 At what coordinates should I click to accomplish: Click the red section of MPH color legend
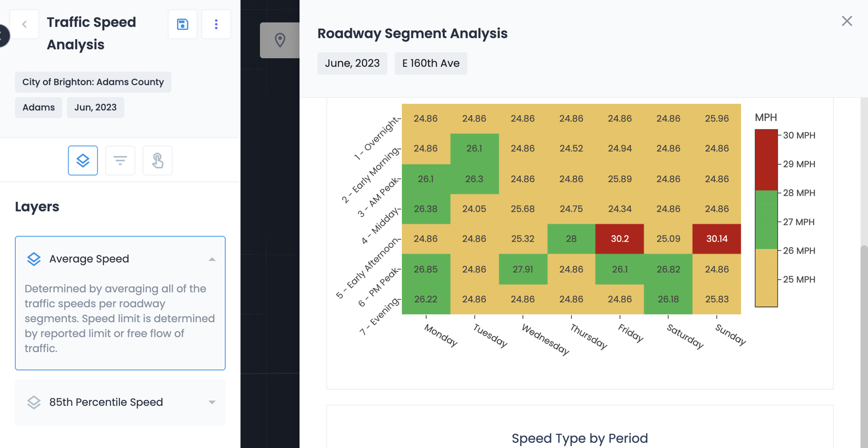(x=766, y=160)
